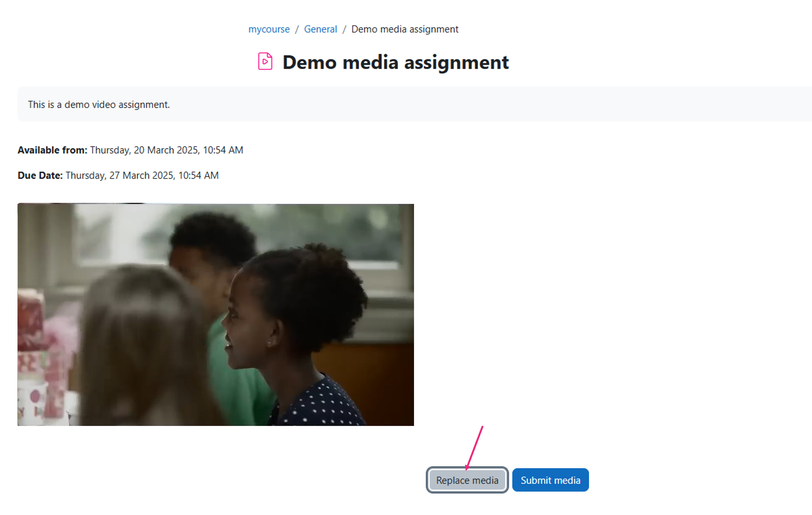
Task: Click the submitted video preview
Action: point(216,314)
